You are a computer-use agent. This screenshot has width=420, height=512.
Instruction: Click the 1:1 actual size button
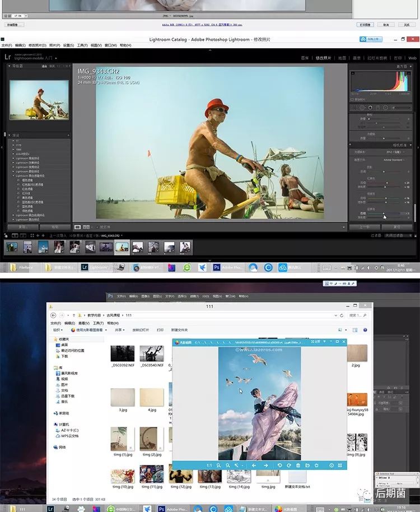click(209, 466)
